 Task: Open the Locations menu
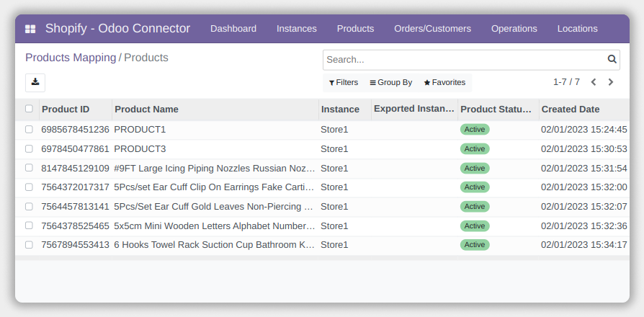[x=578, y=29]
